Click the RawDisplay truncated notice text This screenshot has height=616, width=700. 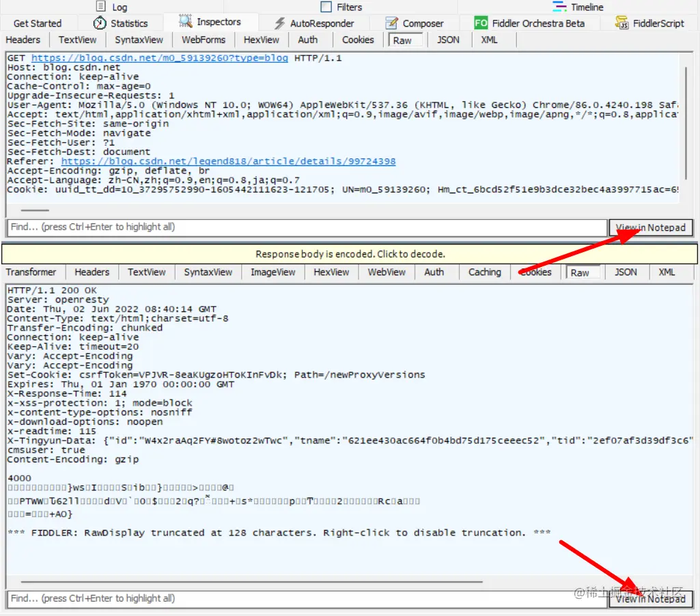[279, 533]
